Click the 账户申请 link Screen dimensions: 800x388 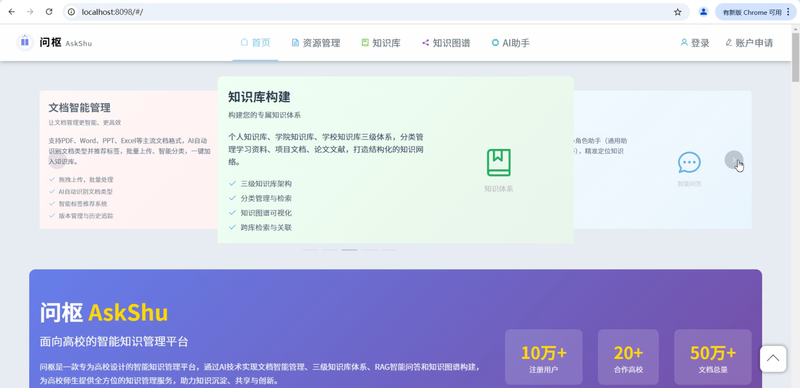[749, 43]
